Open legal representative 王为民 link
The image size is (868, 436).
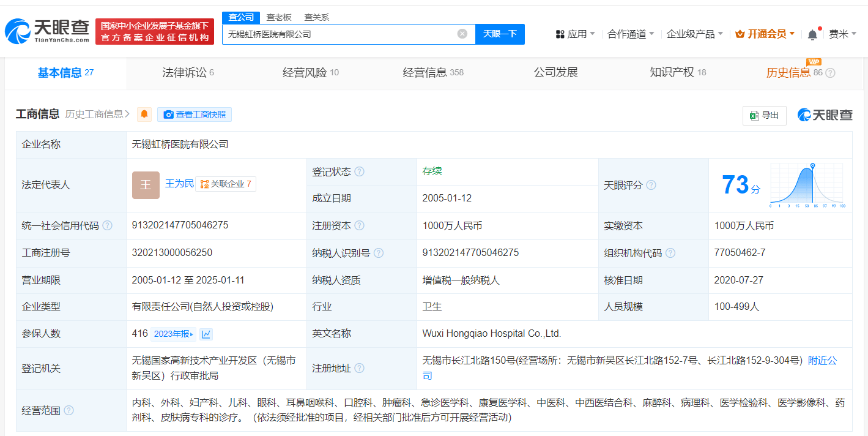[x=179, y=184]
